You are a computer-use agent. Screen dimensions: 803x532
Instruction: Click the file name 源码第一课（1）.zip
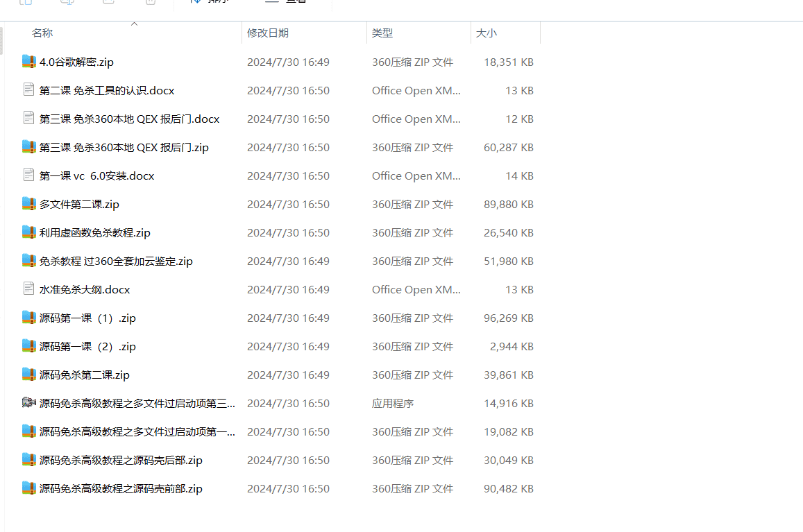click(x=87, y=318)
